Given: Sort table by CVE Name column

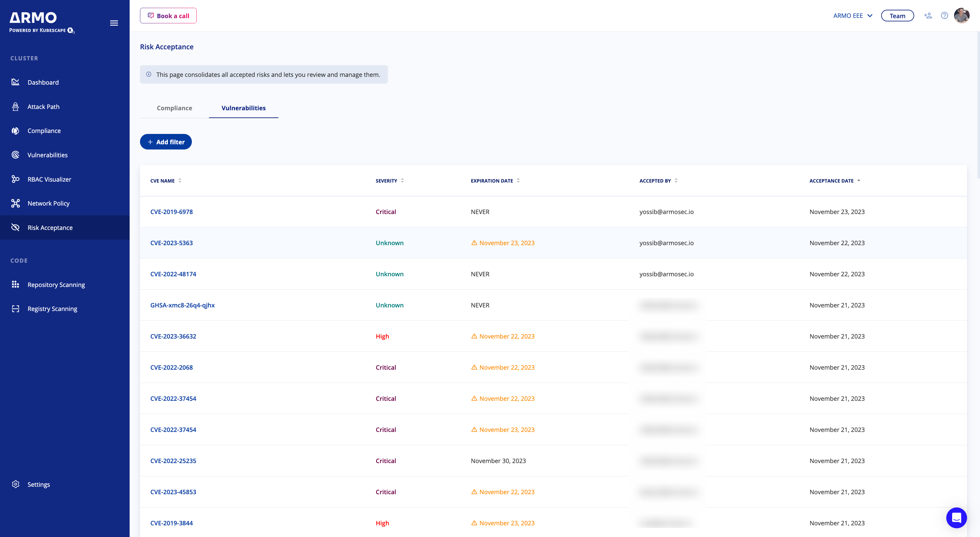Looking at the screenshot, I should pos(180,181).
